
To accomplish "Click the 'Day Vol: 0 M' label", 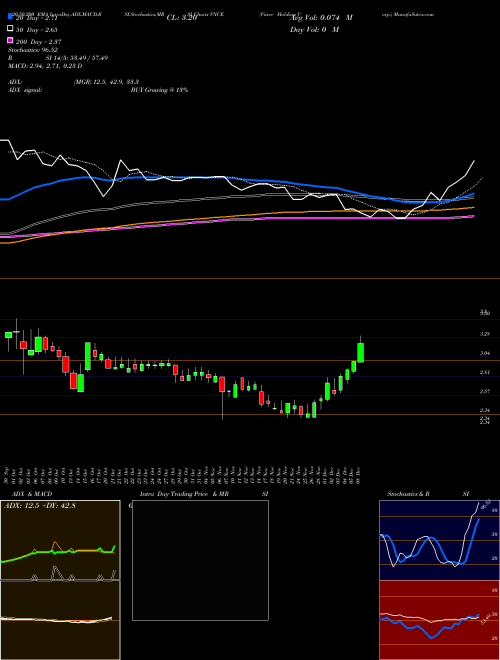I will click(315, 29).
